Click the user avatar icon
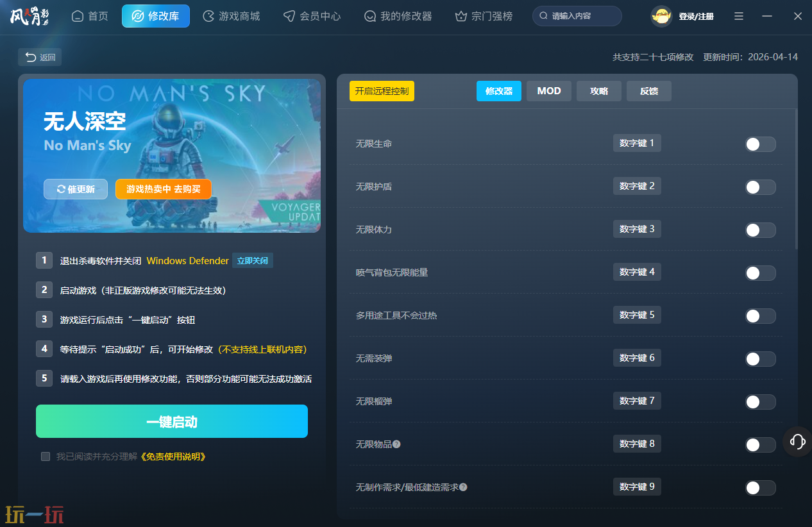Viewport: 812px width, 527px height. point(661,17)
